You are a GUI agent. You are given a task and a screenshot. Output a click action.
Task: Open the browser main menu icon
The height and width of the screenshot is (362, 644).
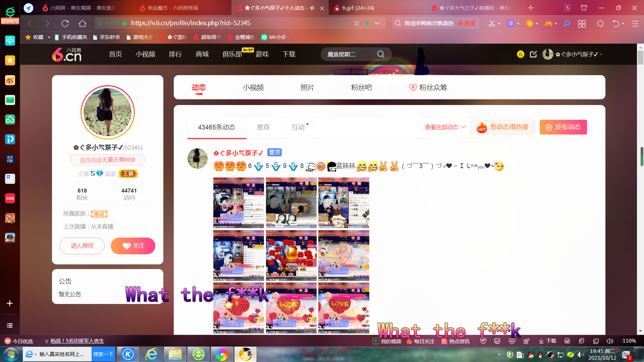pyautogui.click(x=635, y=23)
